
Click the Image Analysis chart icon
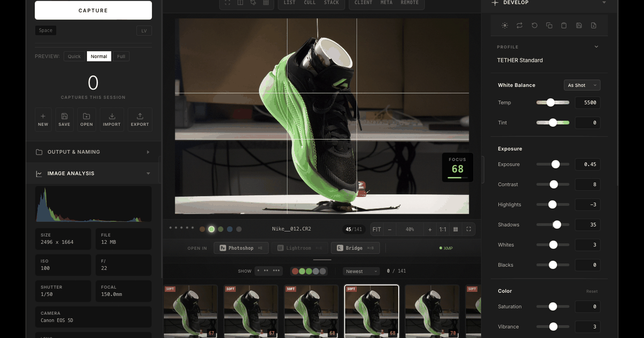(39, 174)
